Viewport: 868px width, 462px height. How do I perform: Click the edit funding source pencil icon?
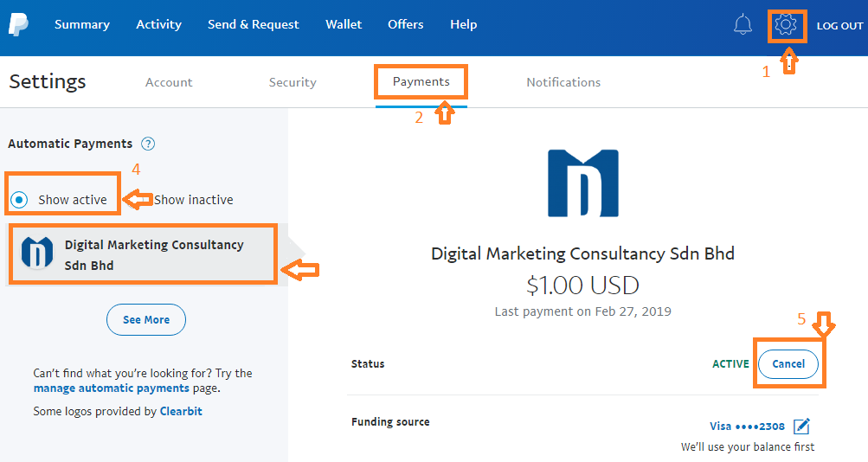tap(801, 426)
